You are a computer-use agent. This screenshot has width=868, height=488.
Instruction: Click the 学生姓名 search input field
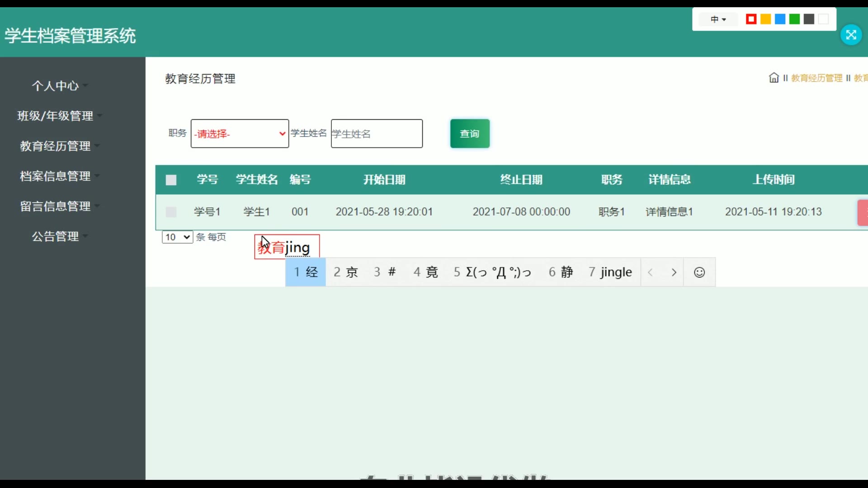pyautogui.click(x=377, y=134)
